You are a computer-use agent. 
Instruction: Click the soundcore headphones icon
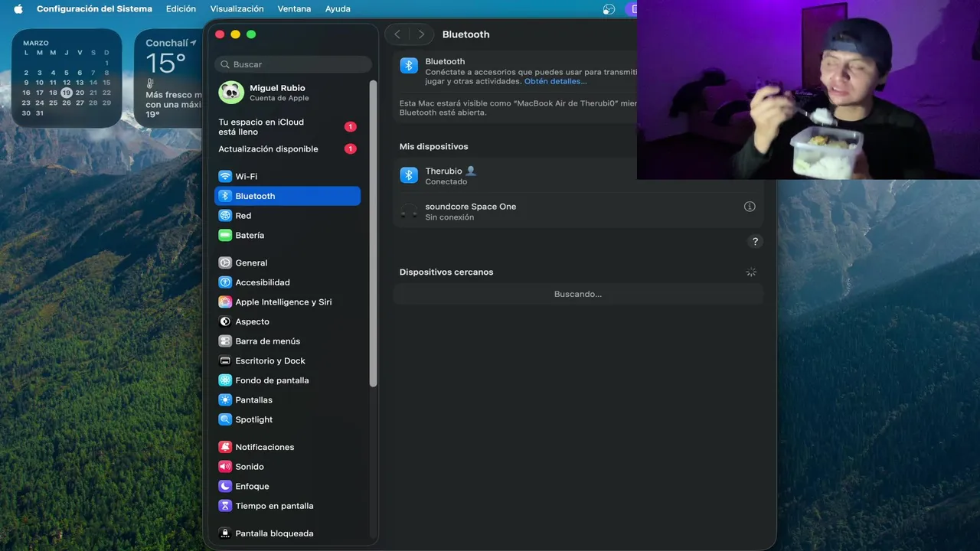409,211
